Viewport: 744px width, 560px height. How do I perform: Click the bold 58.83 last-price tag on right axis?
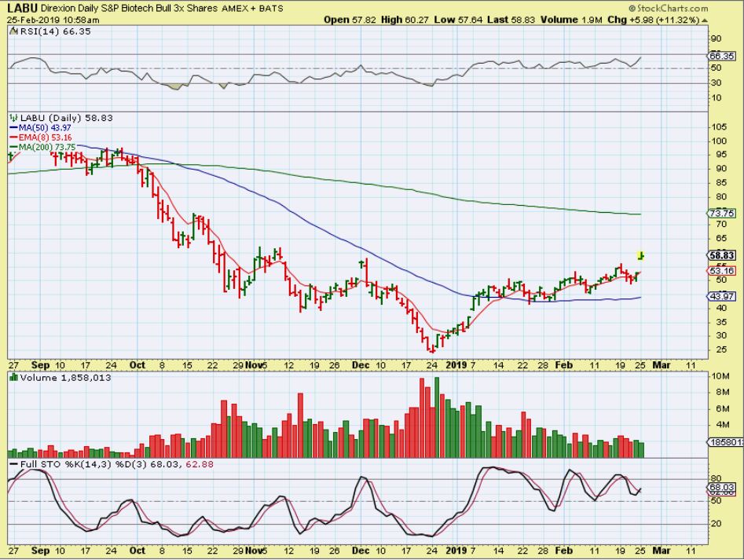pyautogui.click(x=722, y=255)
